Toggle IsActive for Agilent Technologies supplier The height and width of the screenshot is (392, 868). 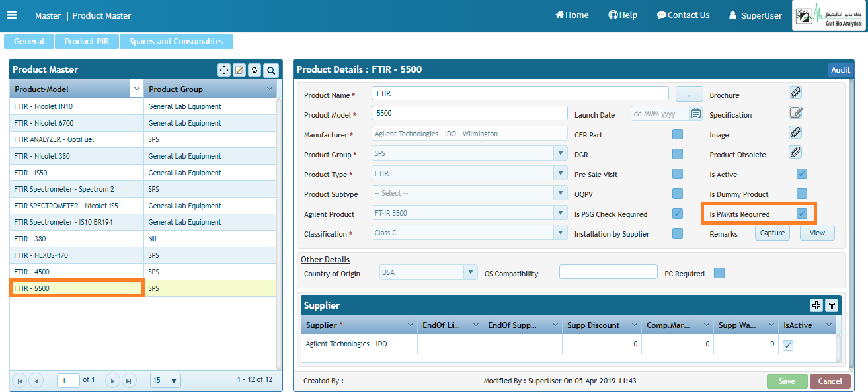point(788,345)
